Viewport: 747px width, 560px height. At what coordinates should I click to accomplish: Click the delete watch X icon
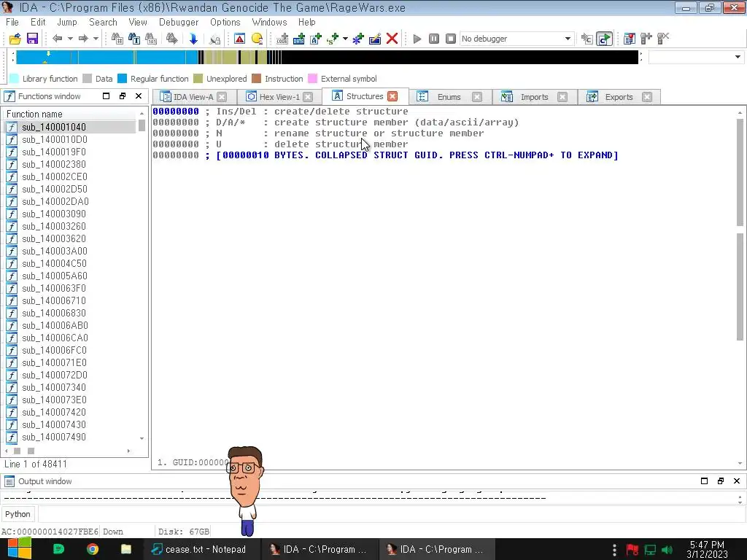coord(663,39)
